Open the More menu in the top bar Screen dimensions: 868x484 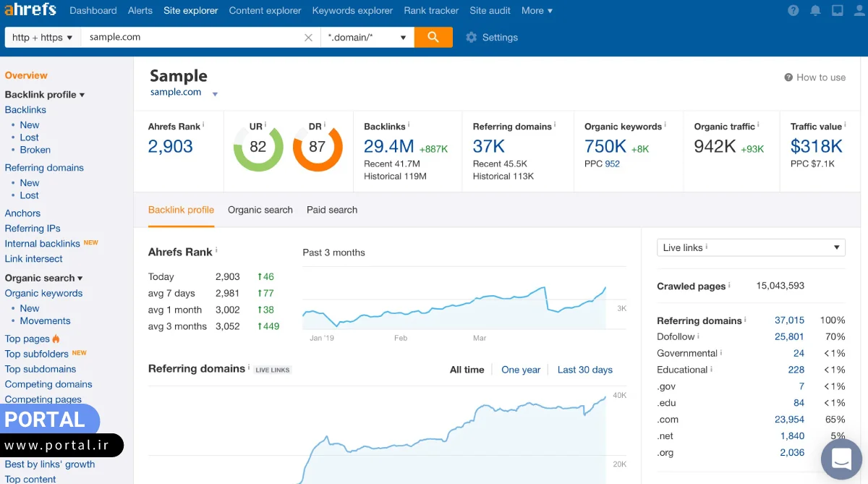point(536,10)
